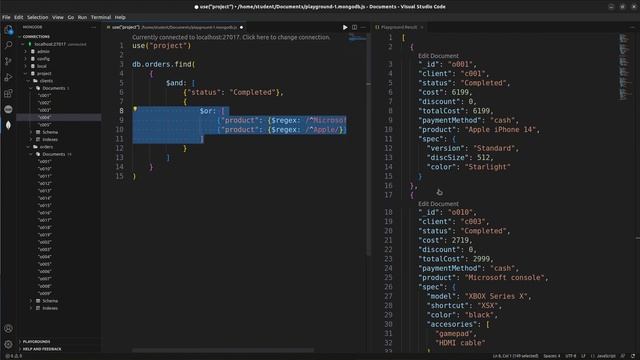Open the MongoDB sidebar More Actions ellipsis
The width and height of the screenshot is (640, 360).
(x=93, y=27)
